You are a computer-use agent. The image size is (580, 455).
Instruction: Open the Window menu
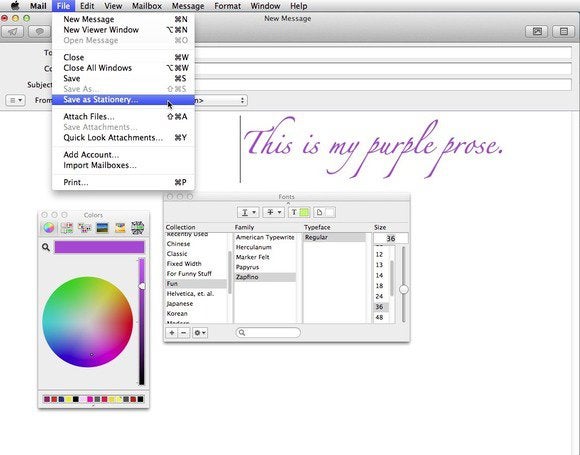tap(265, 6)
